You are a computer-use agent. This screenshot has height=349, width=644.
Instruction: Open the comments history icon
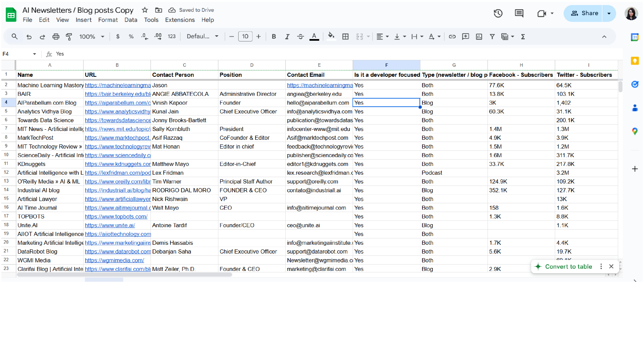point(519,13)
